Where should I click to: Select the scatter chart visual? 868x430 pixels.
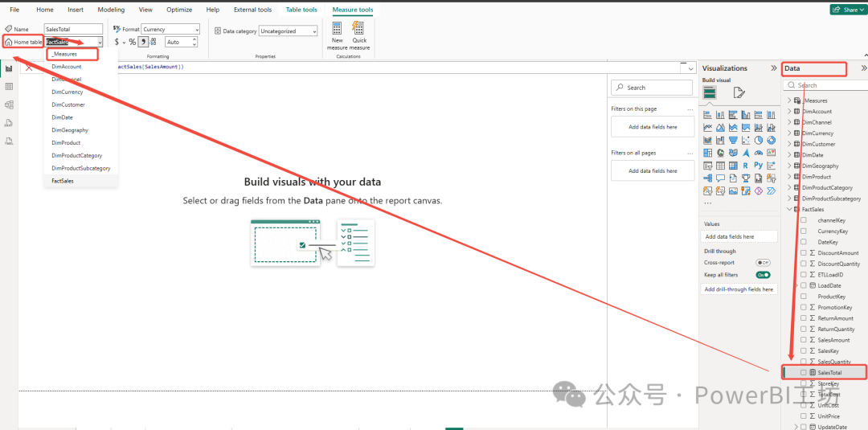coord(746,140)
